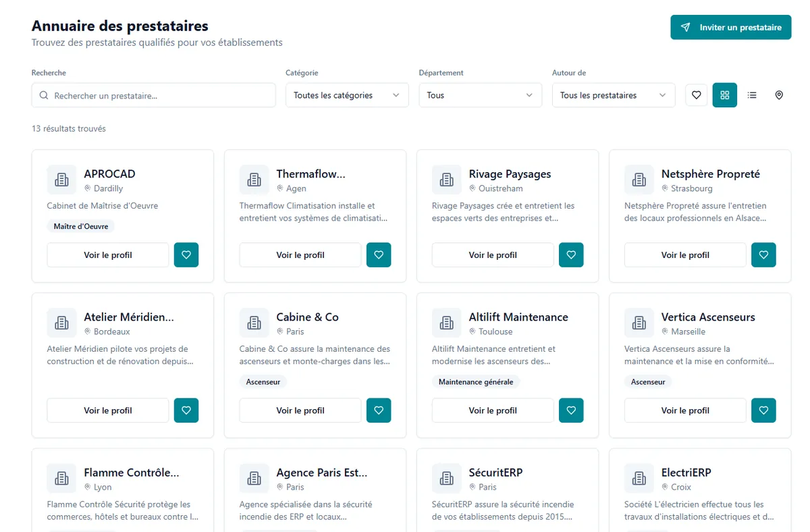
Task: Click the Netsphère Propreté title
Action: click(x=710, y=174)
